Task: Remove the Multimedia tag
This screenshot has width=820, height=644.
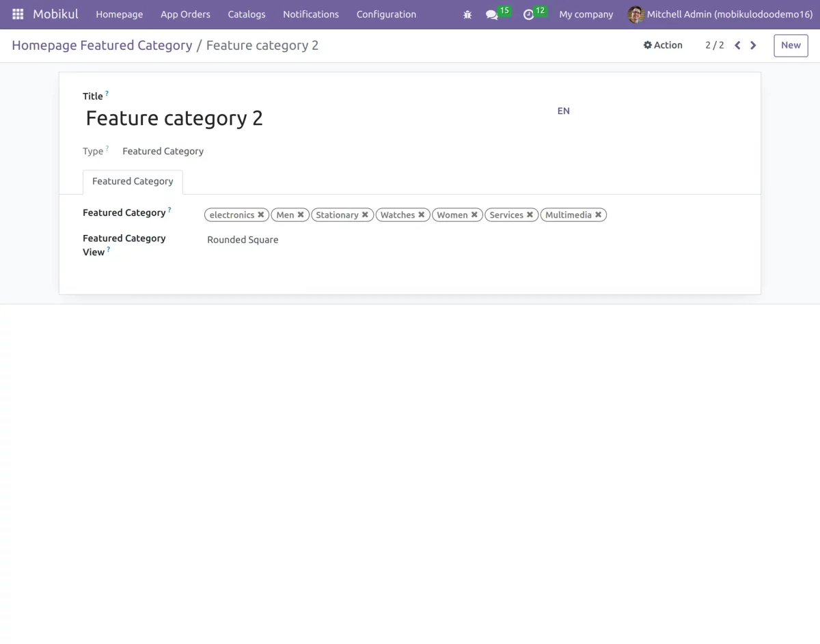Action: 598,214
